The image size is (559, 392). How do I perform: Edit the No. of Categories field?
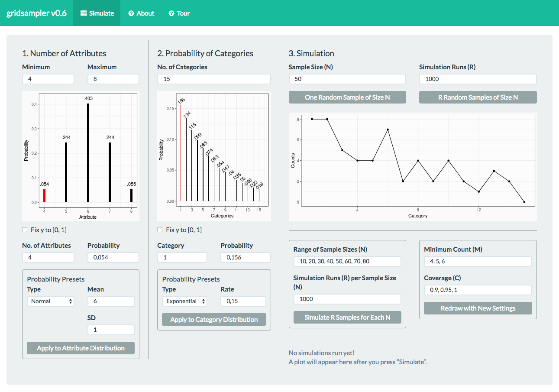click(x=214, y=79)
